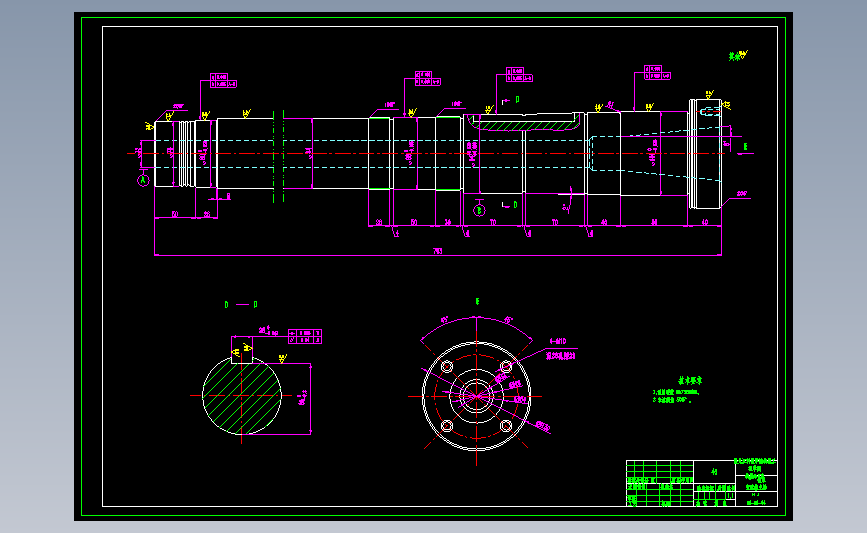
Task: Click the 6-M10 hole callout text
Action: coord(557,342)
